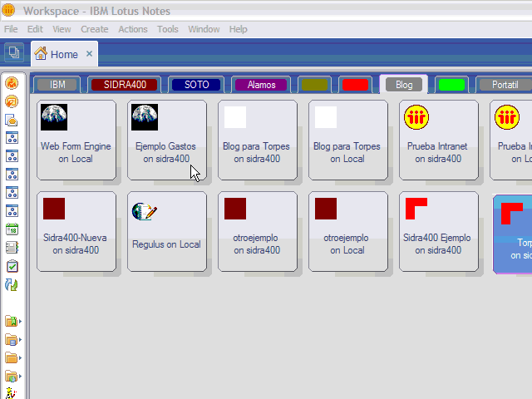Viewport: 532px width, 399px height.
Task: Expand the Favorite Bookmarks folder with ribbon
Action: coord(13,321)
